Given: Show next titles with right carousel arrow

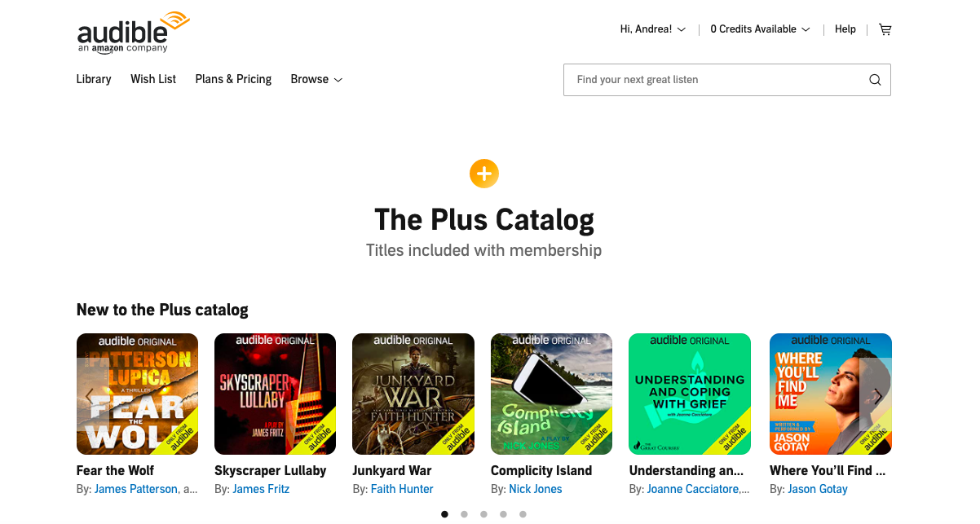Looking at the screenshot, I should coord(876,394).
